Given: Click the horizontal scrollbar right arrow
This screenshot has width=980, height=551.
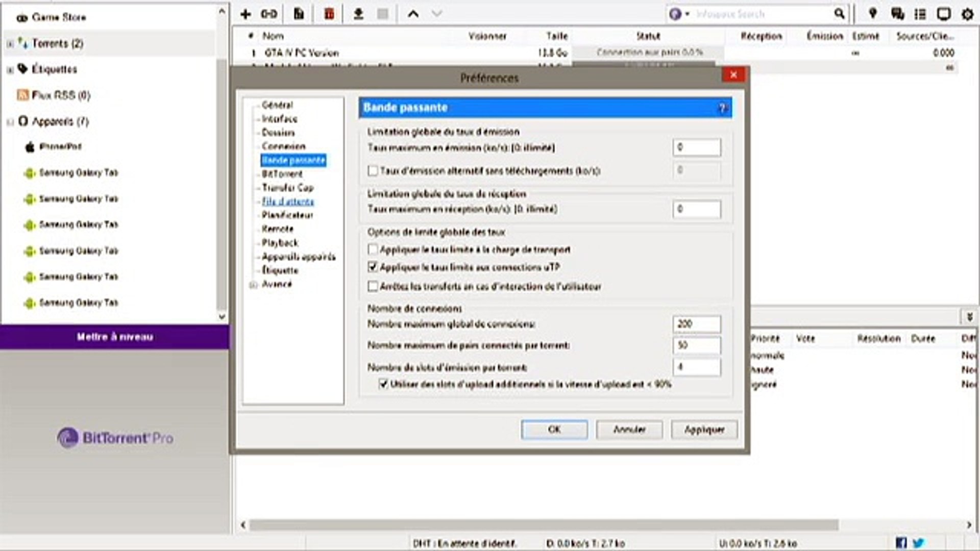Looking at the screenshot, I should coord(969,525).
